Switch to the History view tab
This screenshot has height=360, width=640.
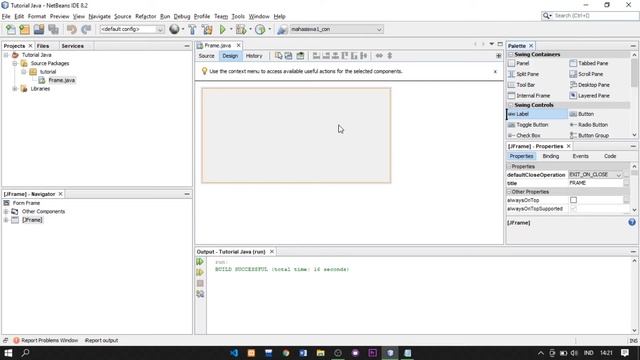pos(254,56)
